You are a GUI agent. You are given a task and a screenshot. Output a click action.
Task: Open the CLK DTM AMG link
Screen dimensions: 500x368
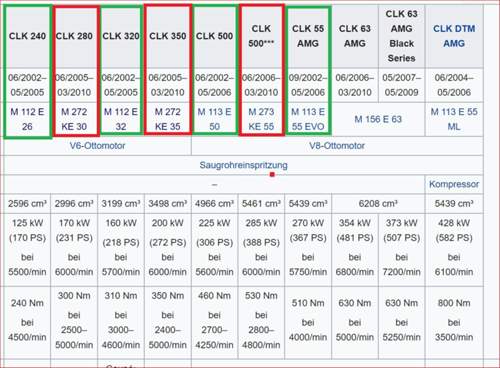point(454,36)
